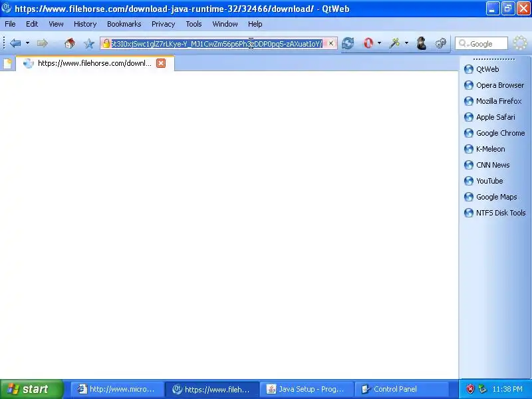Image resolution: width=532 pixels, height=399 pixels.
Task: Open settings with the gears icon
Action: [x=441, y=43]
